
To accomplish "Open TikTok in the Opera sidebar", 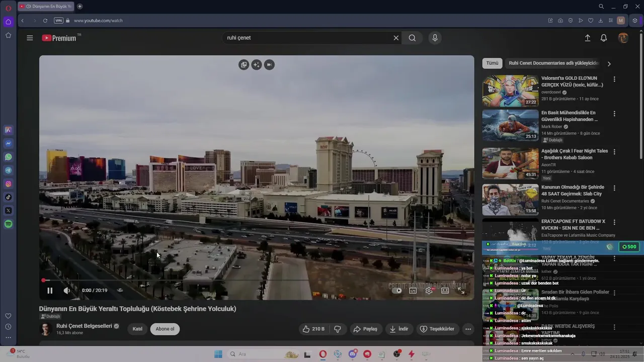I will click(8, 197).
